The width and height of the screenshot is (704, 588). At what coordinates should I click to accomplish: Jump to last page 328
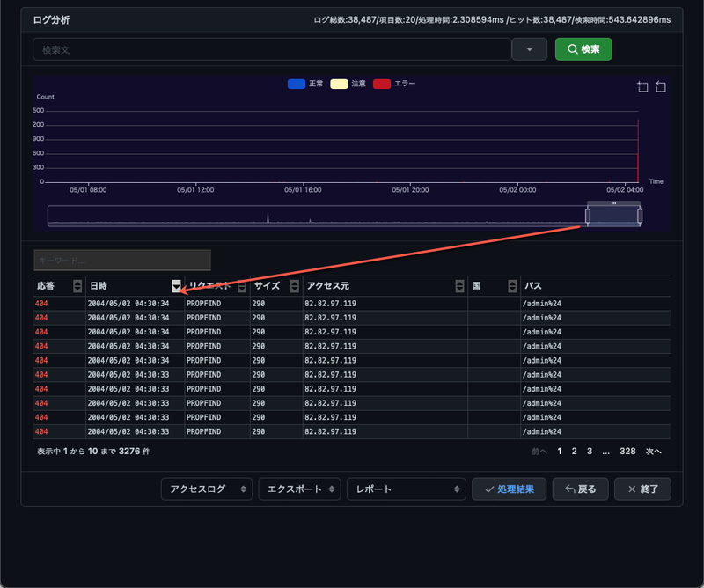(627, 451)
